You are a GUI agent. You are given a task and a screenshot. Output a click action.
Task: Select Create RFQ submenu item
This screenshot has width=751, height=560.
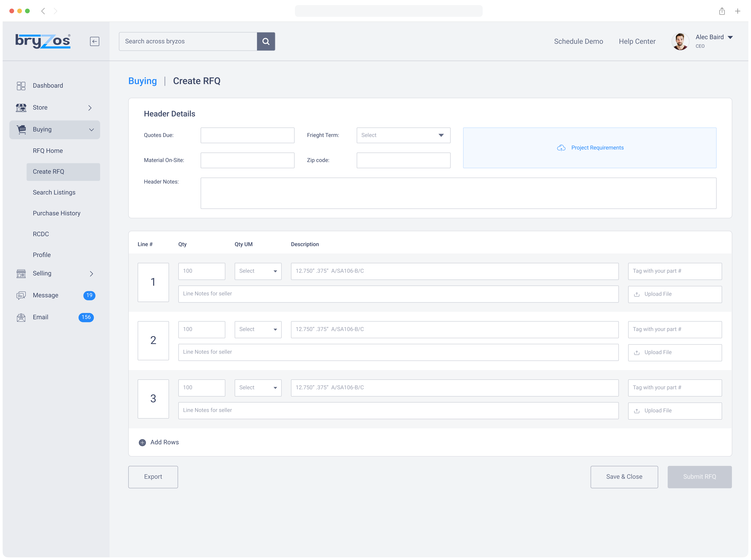click(x=63, y=172)
